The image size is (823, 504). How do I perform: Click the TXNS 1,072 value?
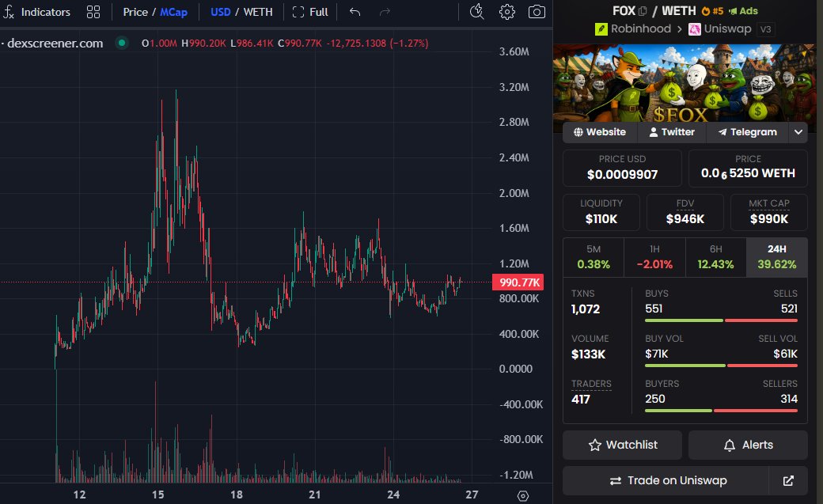coord(586,309)
